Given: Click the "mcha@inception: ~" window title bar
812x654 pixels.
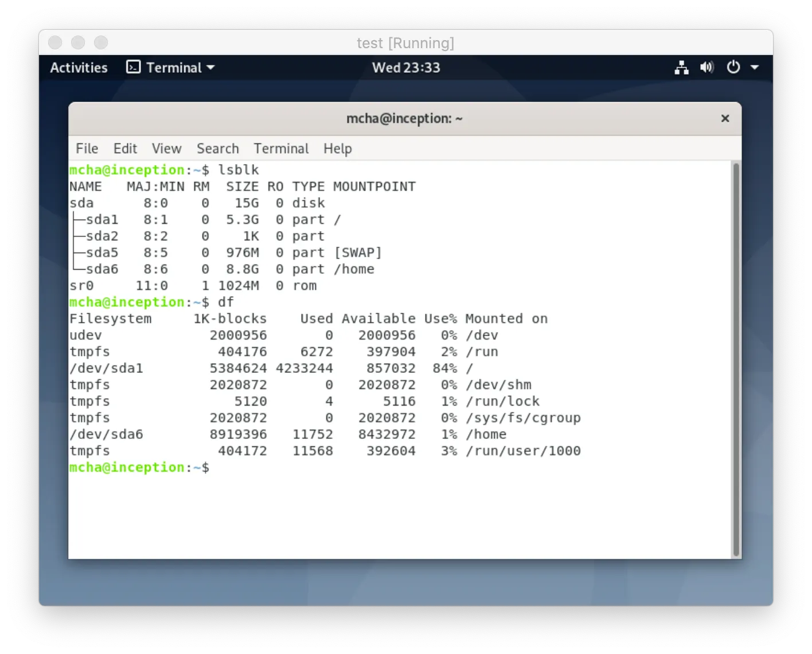Looking at the screenshot, I should (x=405, y=119).
